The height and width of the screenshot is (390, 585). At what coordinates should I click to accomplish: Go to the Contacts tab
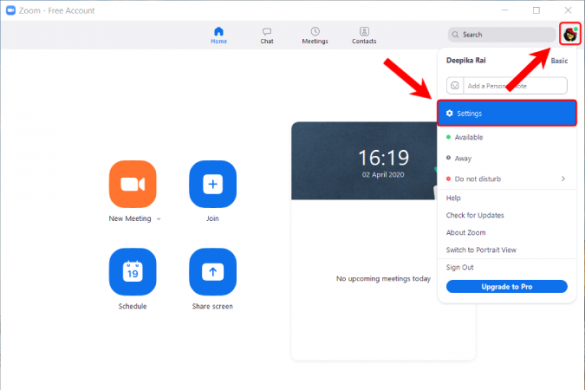pos(364,35)
